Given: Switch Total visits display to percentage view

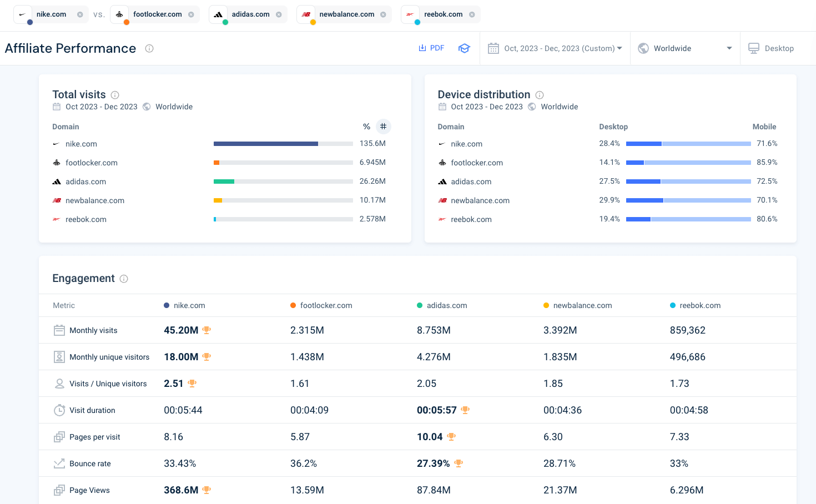Looking at the screenshot, I should [366, 127].
